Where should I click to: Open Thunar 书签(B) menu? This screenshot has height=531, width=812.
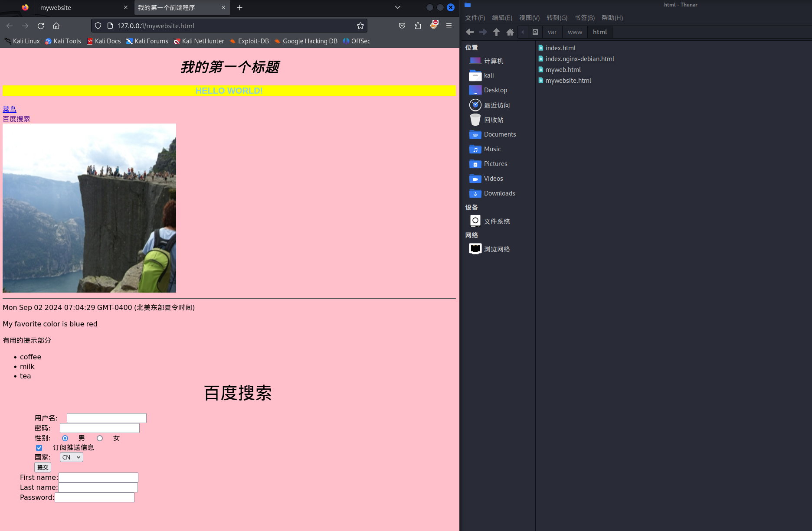[x=584, y=18]
